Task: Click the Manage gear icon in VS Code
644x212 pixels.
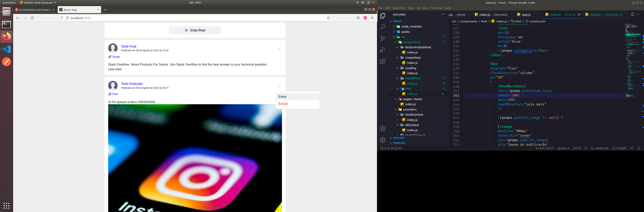Action: click(x=382, y=140)
